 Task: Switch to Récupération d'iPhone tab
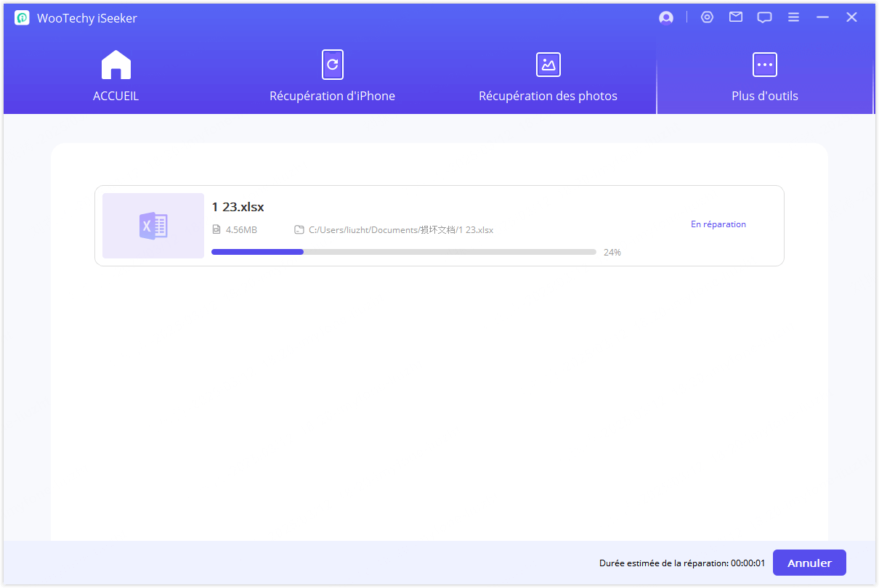point(332,76)
